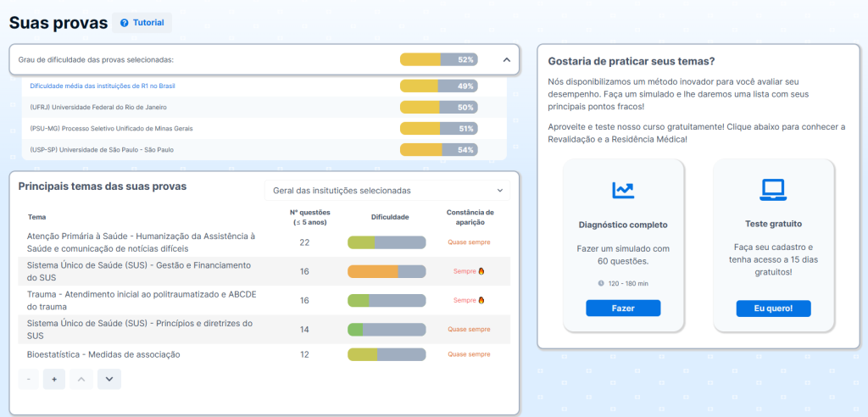The image size is (868, 417).
Task: Click the up chevron below the themes table
Action: pos(81,380)
